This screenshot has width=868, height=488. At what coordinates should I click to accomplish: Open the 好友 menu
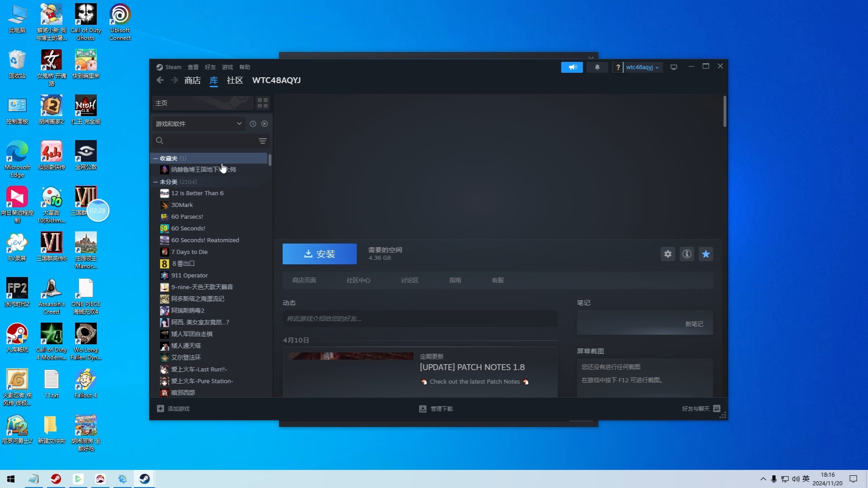210,67
